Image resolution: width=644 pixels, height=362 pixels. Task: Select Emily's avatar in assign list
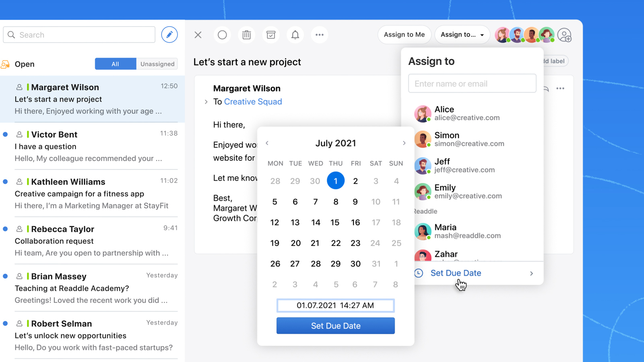423,191
